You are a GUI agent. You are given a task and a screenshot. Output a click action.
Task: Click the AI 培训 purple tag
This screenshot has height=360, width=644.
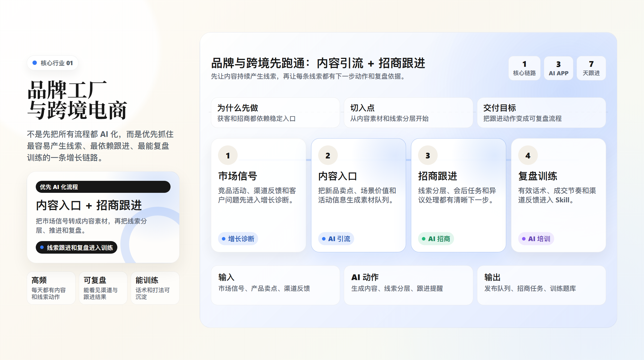[536, 239]
